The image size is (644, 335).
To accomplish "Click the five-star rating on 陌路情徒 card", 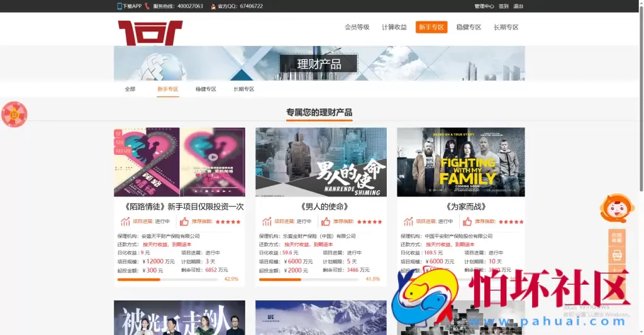I will tap(228, 222).
